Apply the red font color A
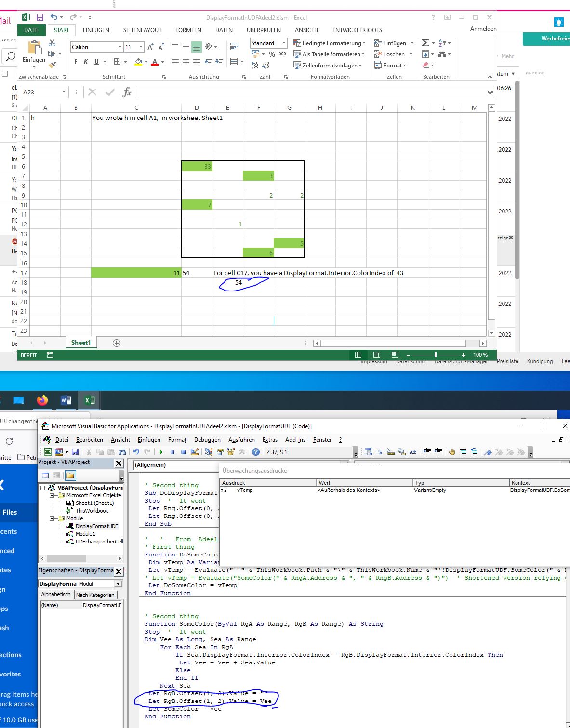Screen dimensions: 570x728 [x=155, y=62]
